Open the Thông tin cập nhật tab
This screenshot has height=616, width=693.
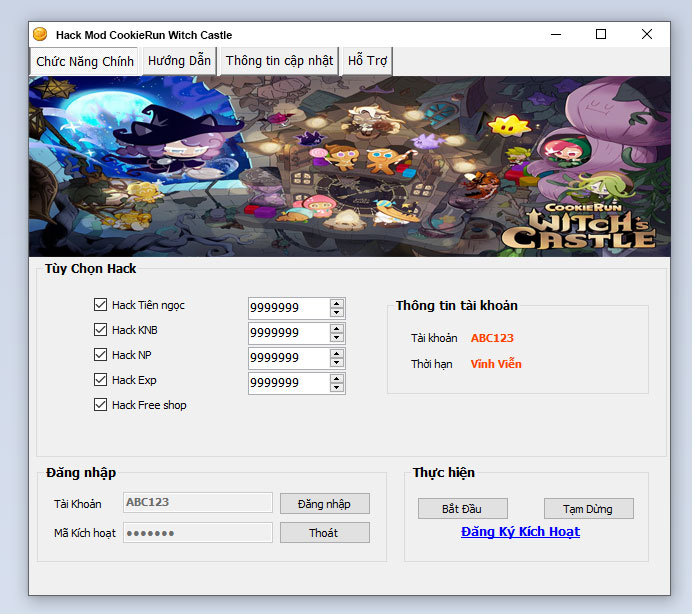click(x=279, y=61)
